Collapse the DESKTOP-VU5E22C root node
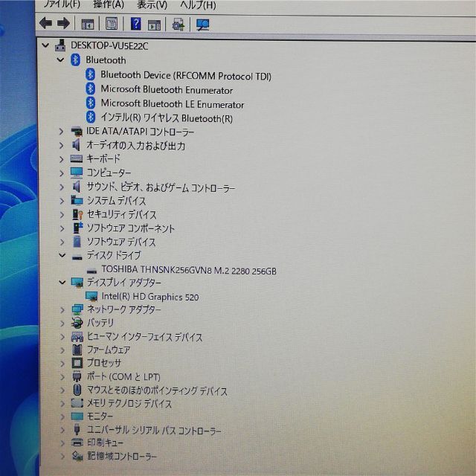The width and height of the screenshot is (476, 476). 45,45
